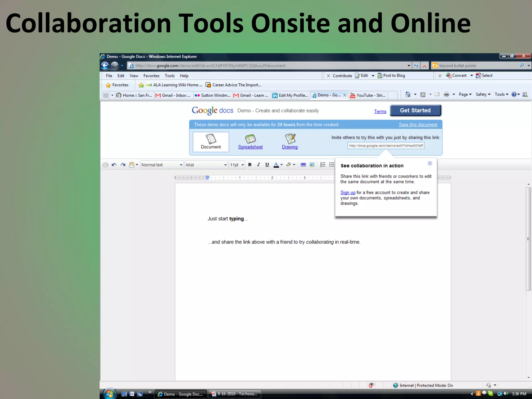Click the browser Print icon
Image resolution: width=532 pixels, height=399 pixels.
click(x=446, y=95)
